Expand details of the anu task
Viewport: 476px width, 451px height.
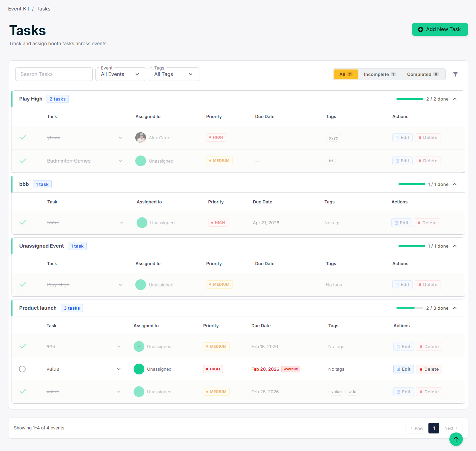click(x=119, y=346)
